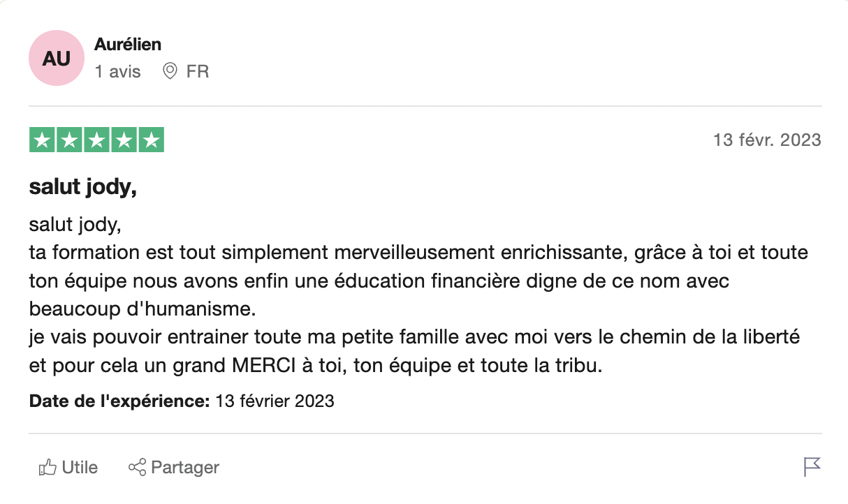Click the first green rating star

43,140
